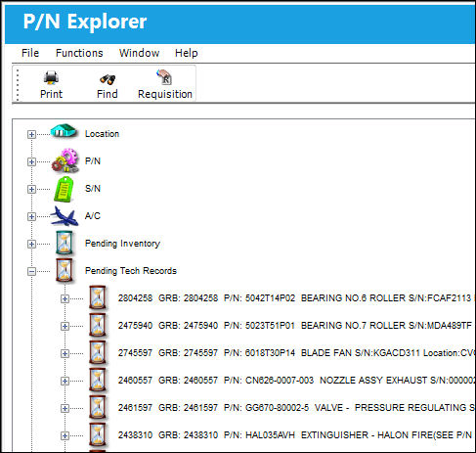Image resolution: width=476 pixels, height=453 pixels.
Task: Click the Print button label
Action: point(51,94)
